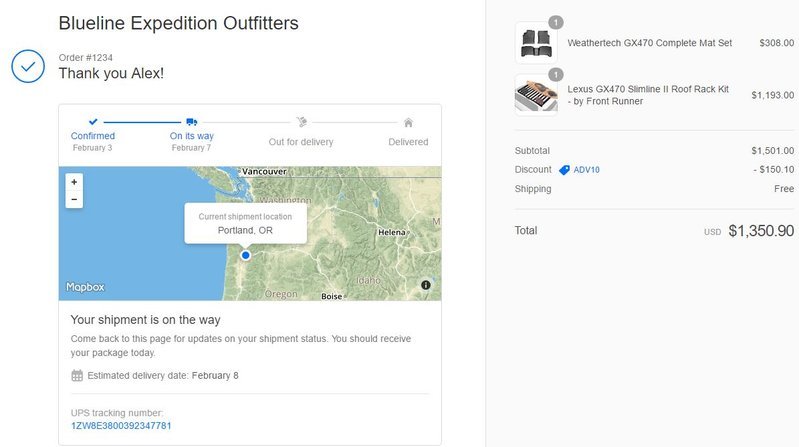Click the Free shipping value
The image size is (799, 447).
coord(784,189)
